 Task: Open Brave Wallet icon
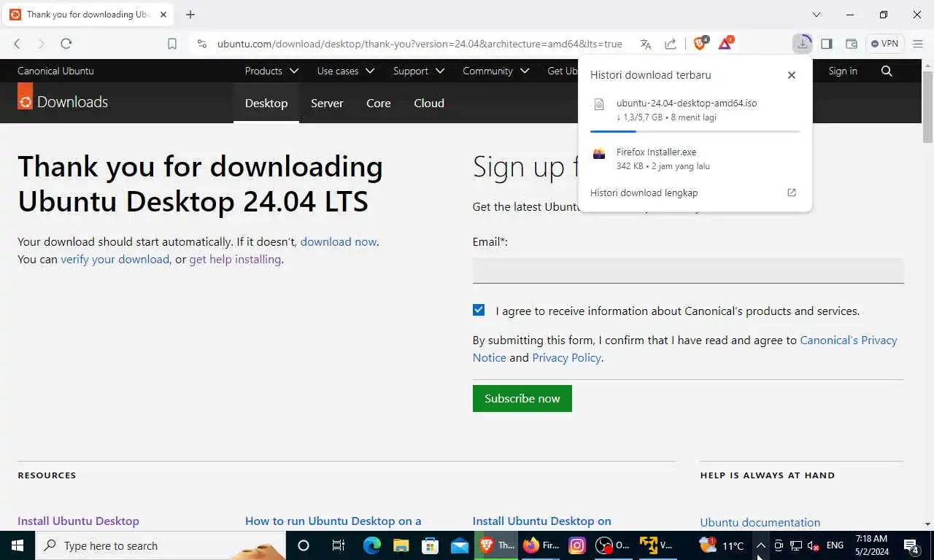coord(852,44)
